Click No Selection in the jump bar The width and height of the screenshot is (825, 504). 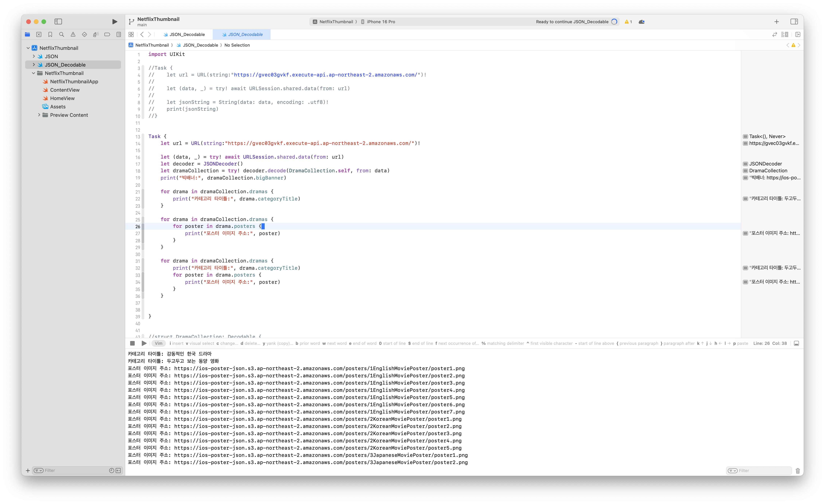tap(237, 45)
